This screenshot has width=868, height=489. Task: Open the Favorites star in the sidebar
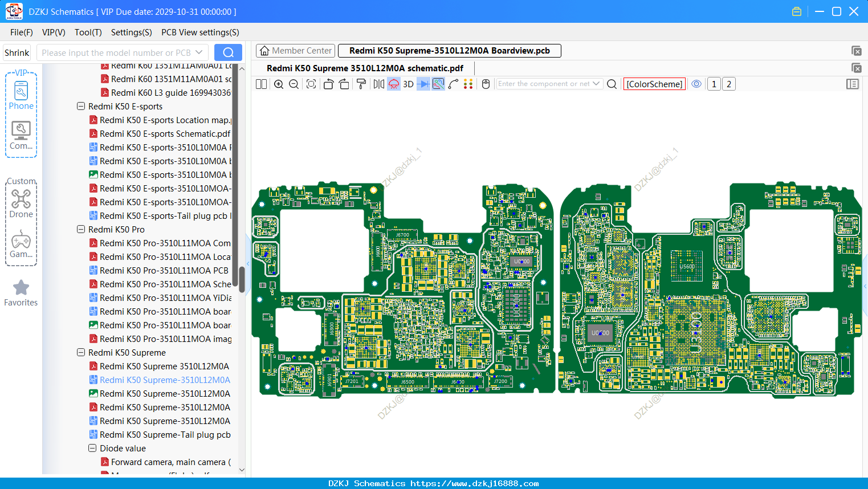click(x=21, y=293)
